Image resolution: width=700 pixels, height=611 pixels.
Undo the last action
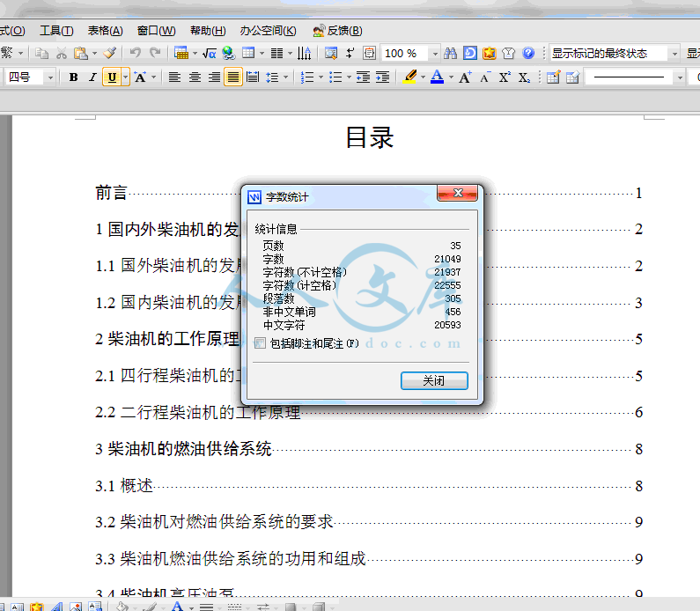[x=136, y=53]
